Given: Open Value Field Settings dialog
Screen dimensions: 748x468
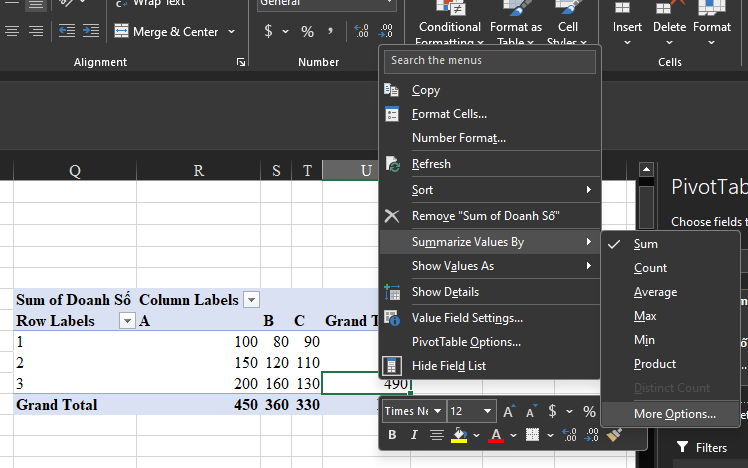Looking at the screenshot, I should click(467, 318).
